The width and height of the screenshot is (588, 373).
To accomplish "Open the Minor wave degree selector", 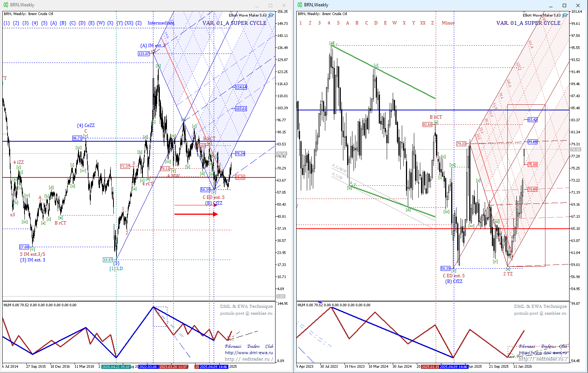I will (448, 23).
